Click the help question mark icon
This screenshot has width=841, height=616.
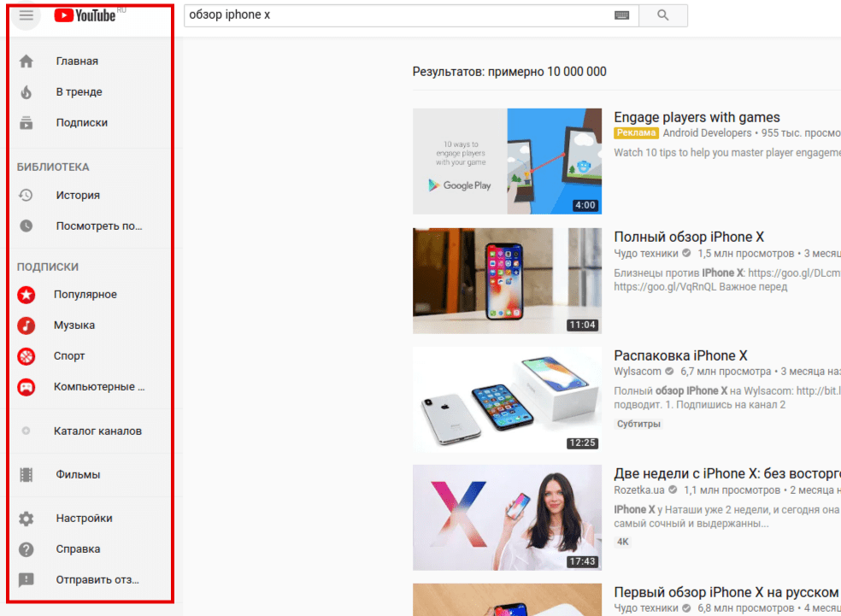coord(26,549)
